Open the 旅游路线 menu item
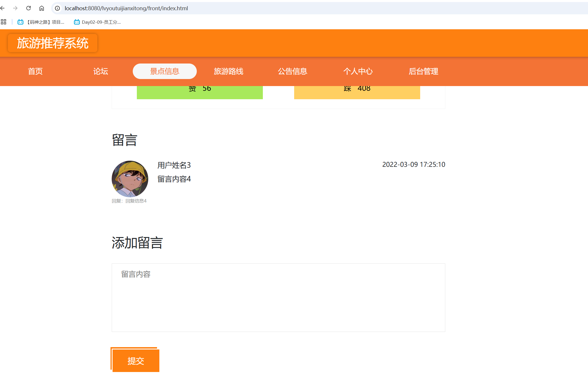Viewport: 588px width, 384px height. [x=228, y=71]
